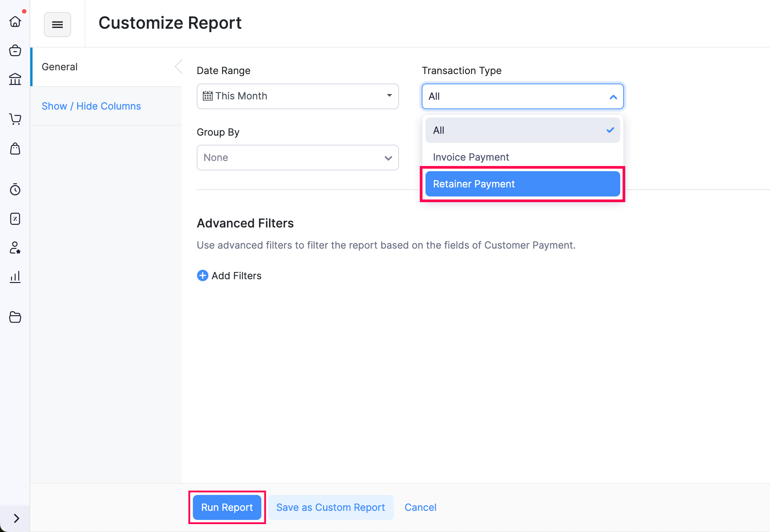Open the Items section icon

coord(15,51)
